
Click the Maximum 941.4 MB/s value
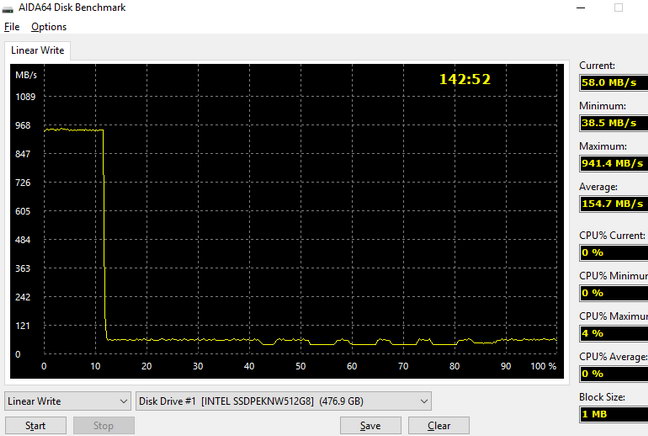pyautogui.click(x=614, y=164)
